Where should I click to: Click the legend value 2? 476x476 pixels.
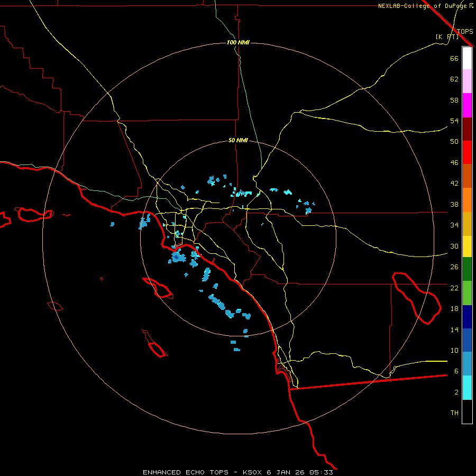click(x=456, y=392)
